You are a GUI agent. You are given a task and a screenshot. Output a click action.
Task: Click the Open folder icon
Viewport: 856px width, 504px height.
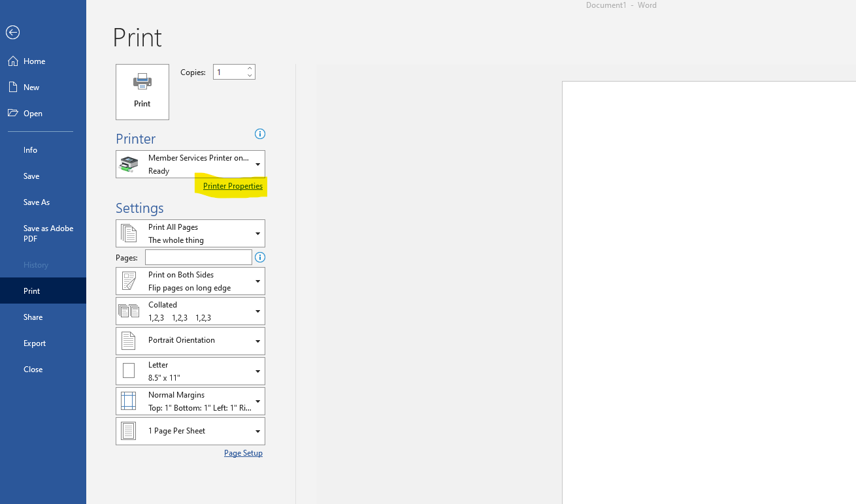13,113
